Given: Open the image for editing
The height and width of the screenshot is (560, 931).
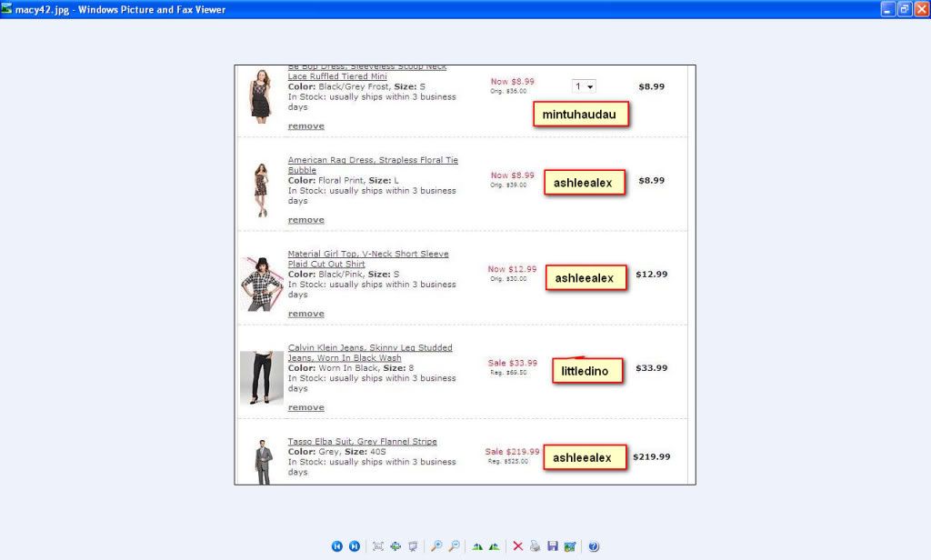Looking at the screenshot, I should coord(570,546).
